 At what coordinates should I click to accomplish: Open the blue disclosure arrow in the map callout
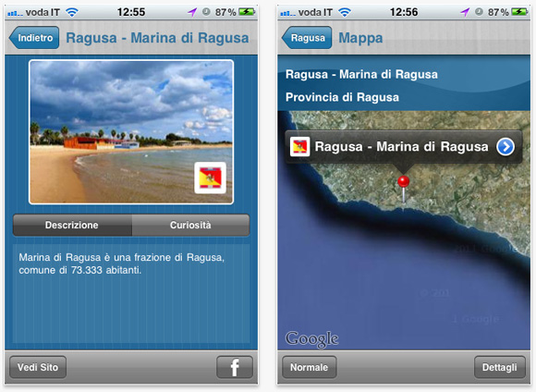click(x=506, y=147)
